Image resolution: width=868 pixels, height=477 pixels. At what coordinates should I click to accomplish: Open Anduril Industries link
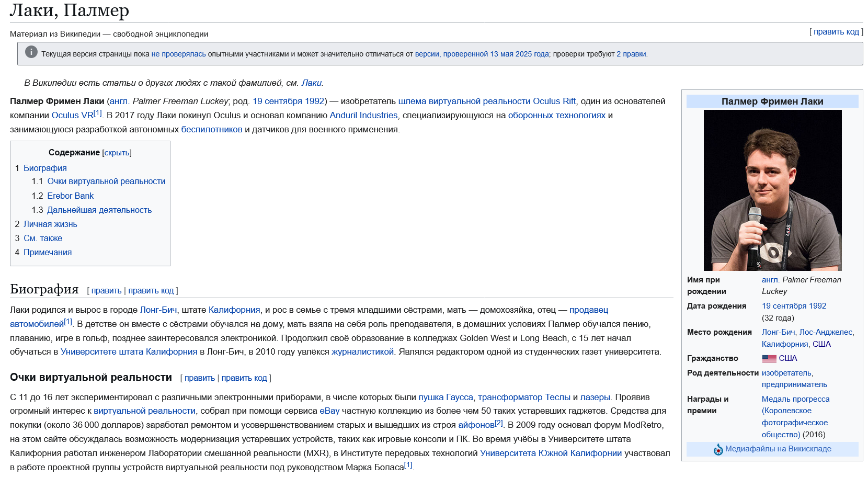pos(363,115)
